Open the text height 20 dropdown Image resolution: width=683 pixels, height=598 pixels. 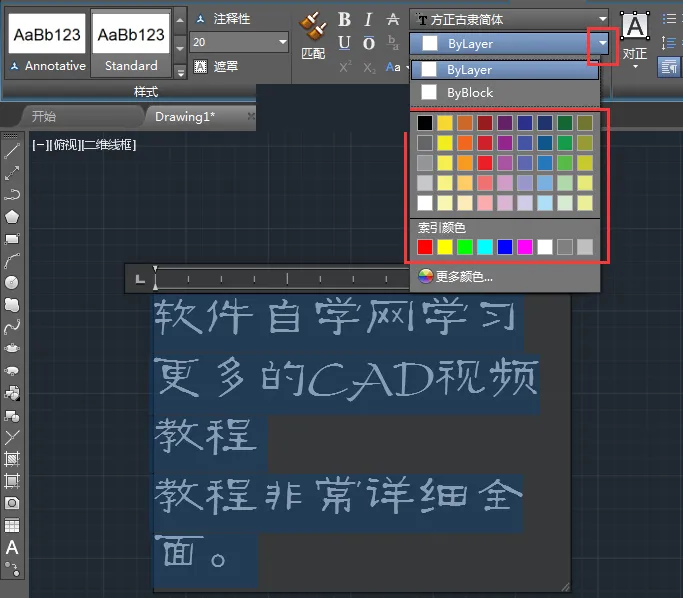point(283,42)
